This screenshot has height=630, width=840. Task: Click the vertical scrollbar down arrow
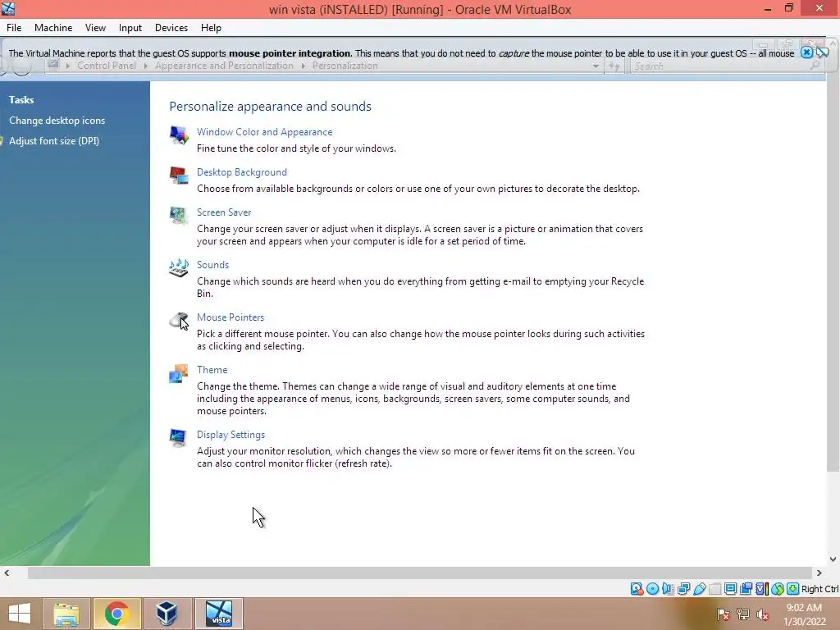[x=833, y=559]
